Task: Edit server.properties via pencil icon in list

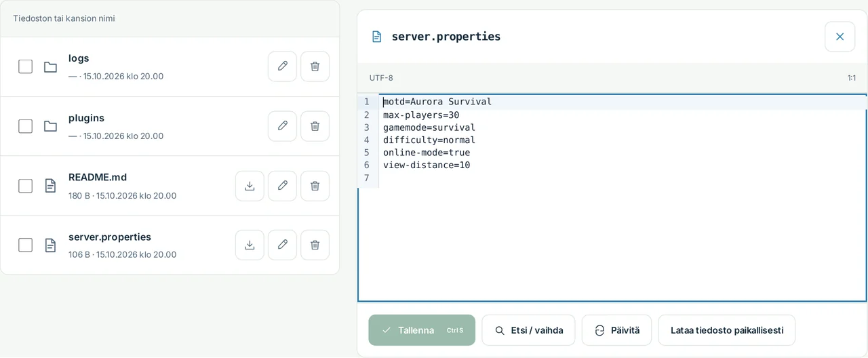Action: [x=282, y=245]
